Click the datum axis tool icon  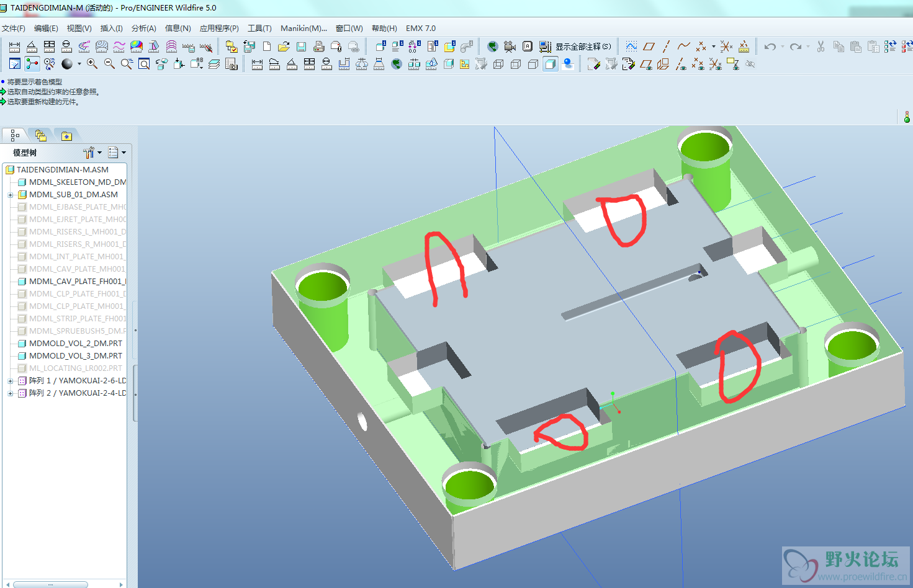[x=667, y=47]
